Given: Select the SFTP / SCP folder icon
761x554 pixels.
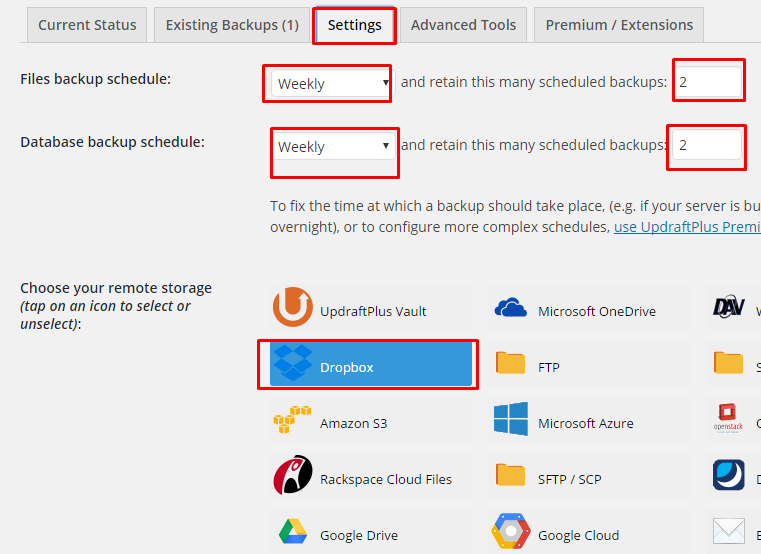Looking at the screenshot, I should point(511,475).
